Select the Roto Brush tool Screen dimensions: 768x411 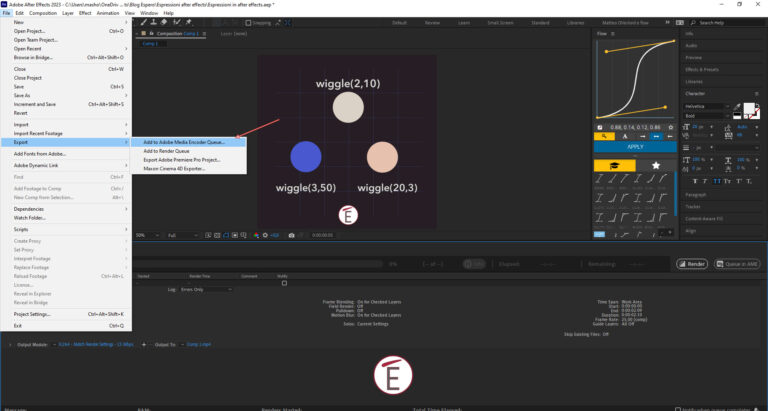click(x=177, y=23)
